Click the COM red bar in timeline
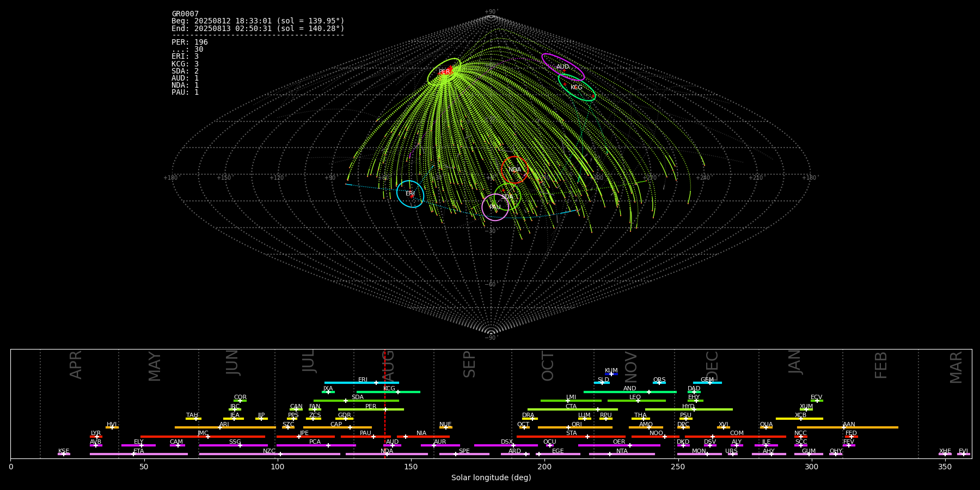The width and height of the screenshot is (980, 490). point(736,437)
